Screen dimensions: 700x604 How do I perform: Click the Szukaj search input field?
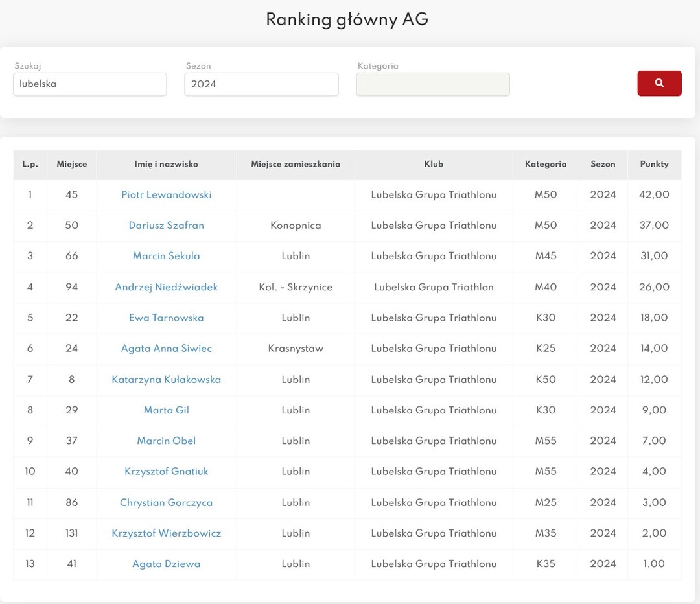(90, 84)
